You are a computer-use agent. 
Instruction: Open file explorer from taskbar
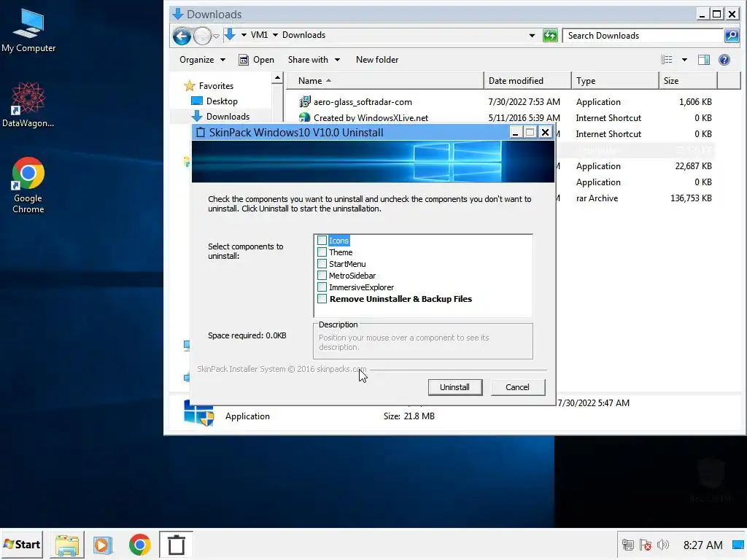tap(67, 545)
